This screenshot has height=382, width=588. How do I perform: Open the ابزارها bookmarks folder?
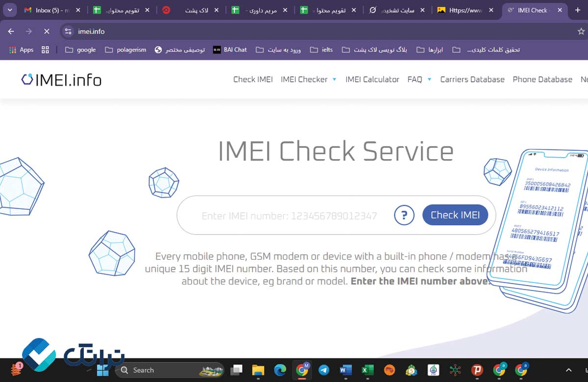tap(430, 49)
